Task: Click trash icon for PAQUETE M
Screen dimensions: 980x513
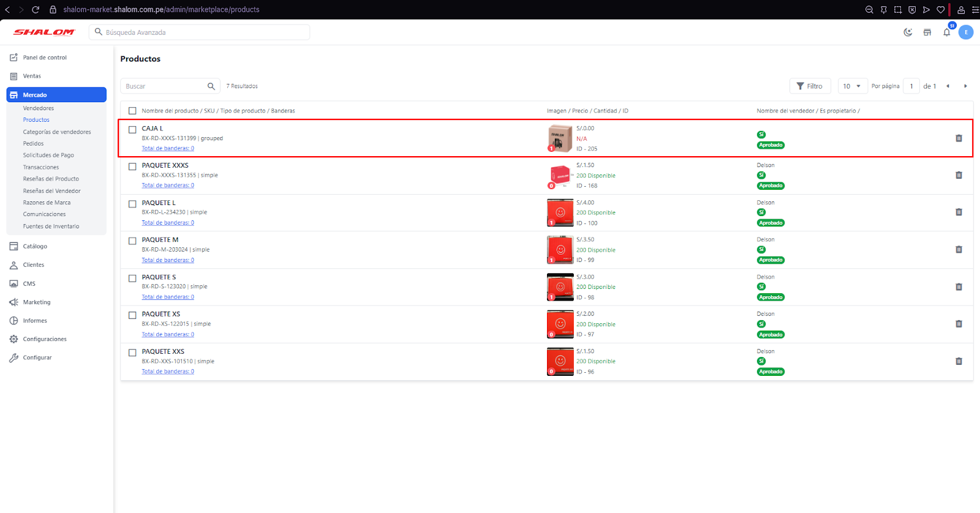Action: pos(959,250)
